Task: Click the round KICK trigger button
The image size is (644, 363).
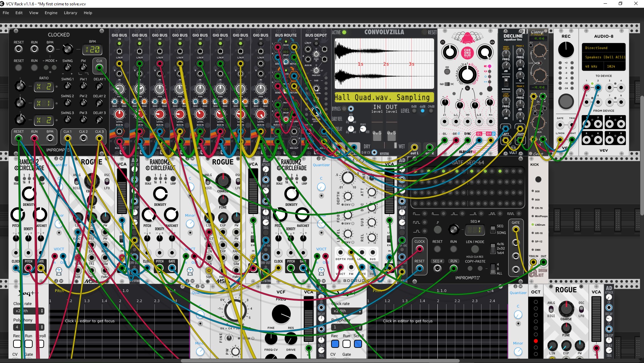Action: tap(538, 179)
